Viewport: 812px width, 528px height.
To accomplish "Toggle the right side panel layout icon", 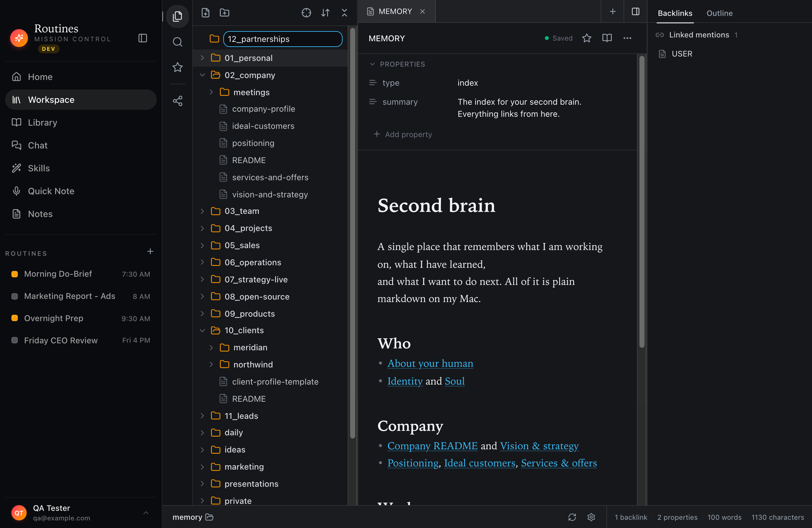I will [x=635, y=12].
